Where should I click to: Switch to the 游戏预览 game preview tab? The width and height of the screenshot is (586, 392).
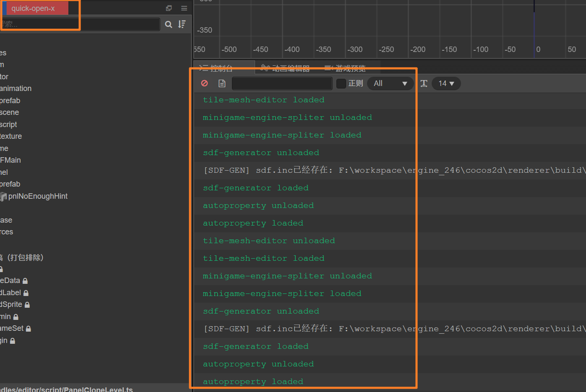point(346,68)
